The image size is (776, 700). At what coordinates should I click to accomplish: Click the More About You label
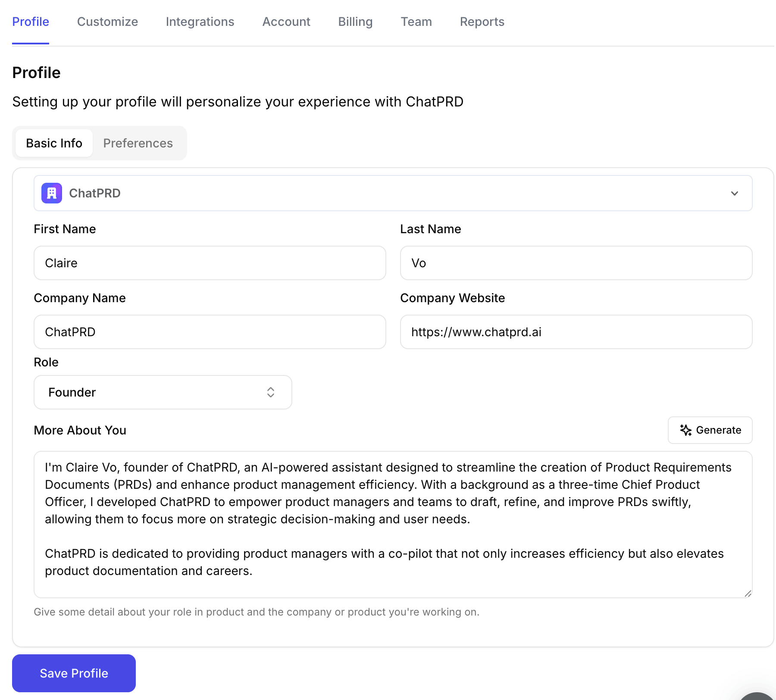point(80,430)
